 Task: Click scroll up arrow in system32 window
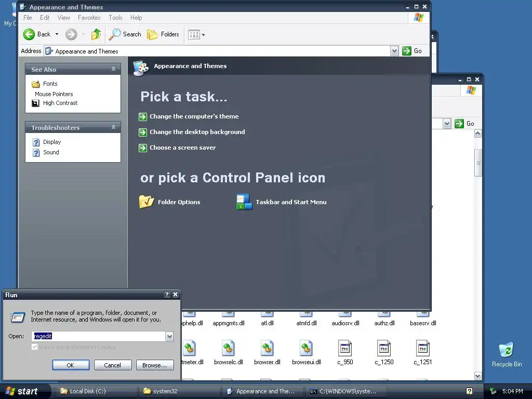pos(478,134)
